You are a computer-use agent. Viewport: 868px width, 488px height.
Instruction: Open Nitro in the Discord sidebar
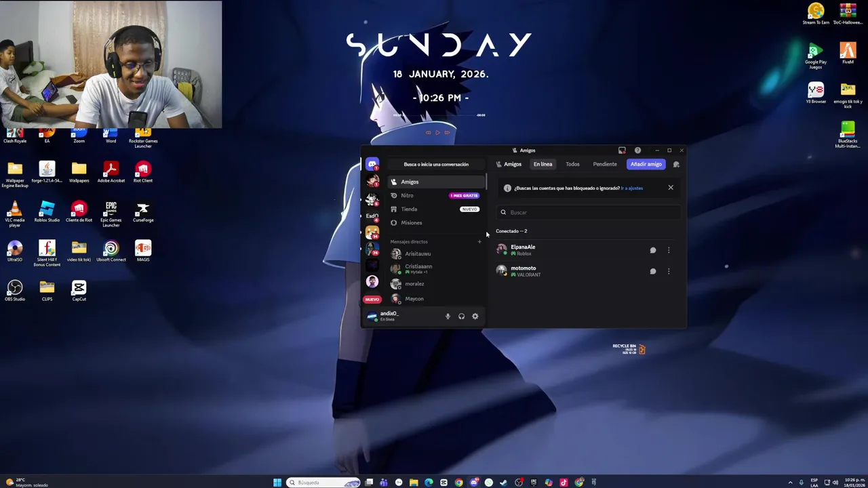435,195
